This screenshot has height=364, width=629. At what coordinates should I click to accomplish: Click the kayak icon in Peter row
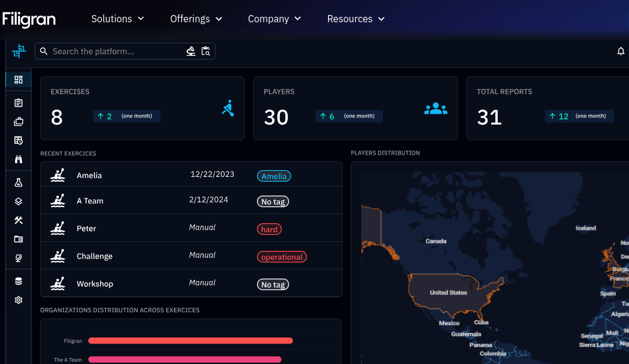click(x=58, y=228)
